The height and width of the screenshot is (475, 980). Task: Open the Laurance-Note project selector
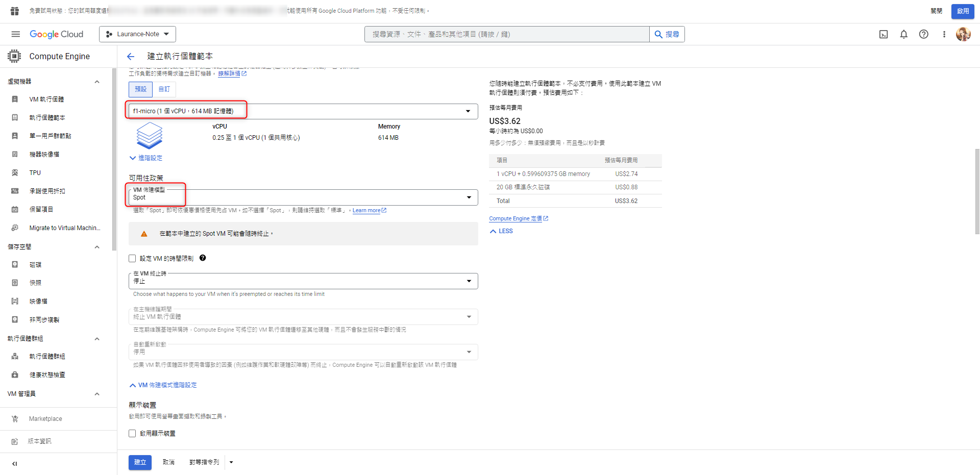[x=137, y=34]
